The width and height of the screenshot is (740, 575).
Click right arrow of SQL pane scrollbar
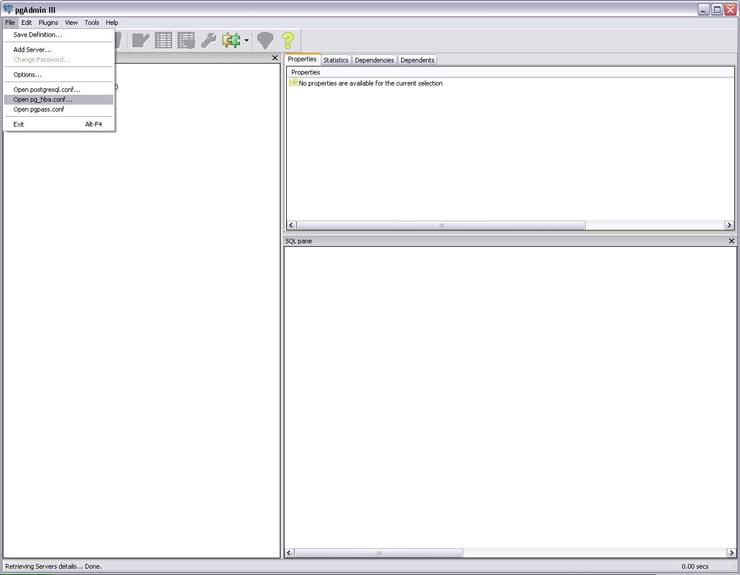point(731,552)
